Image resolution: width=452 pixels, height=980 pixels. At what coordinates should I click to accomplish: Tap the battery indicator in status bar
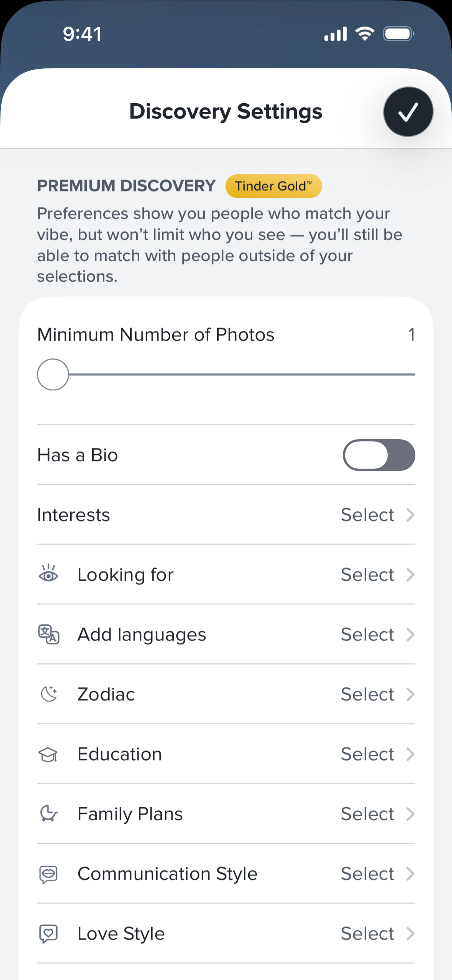[x=398, y=34]
